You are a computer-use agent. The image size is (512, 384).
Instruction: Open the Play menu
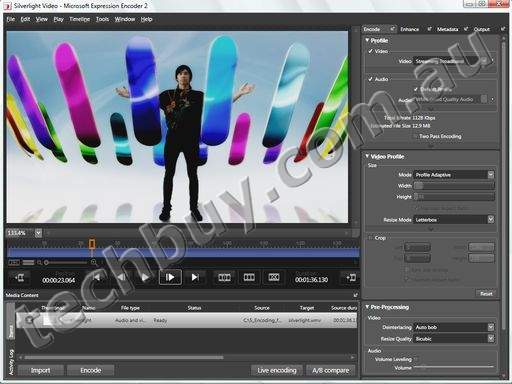point(58,19)
